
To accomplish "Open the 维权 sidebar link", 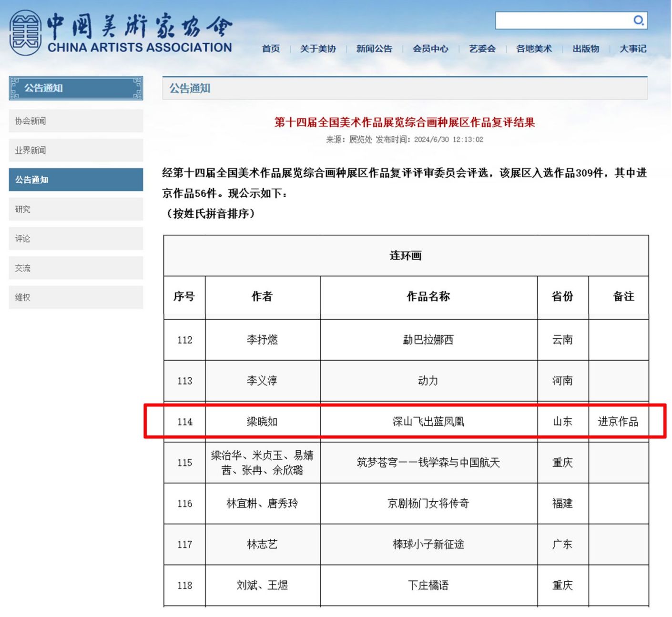I will click(x=76, y=297).
